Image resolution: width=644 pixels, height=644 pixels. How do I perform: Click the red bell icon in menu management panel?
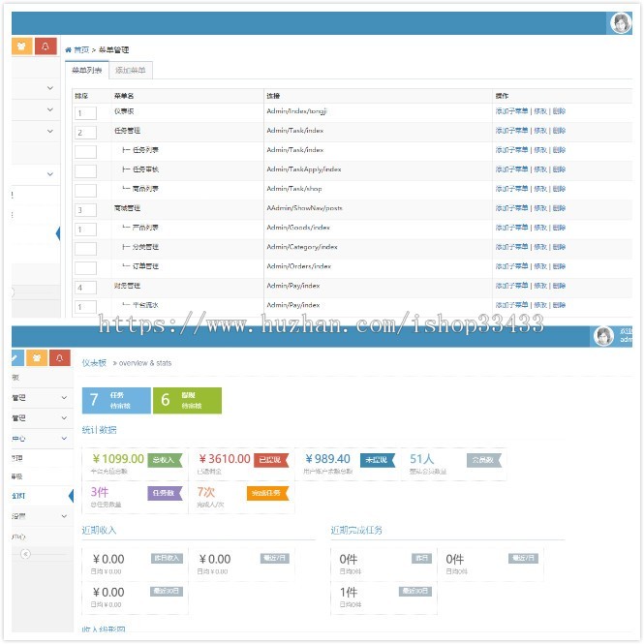point(46,46)
